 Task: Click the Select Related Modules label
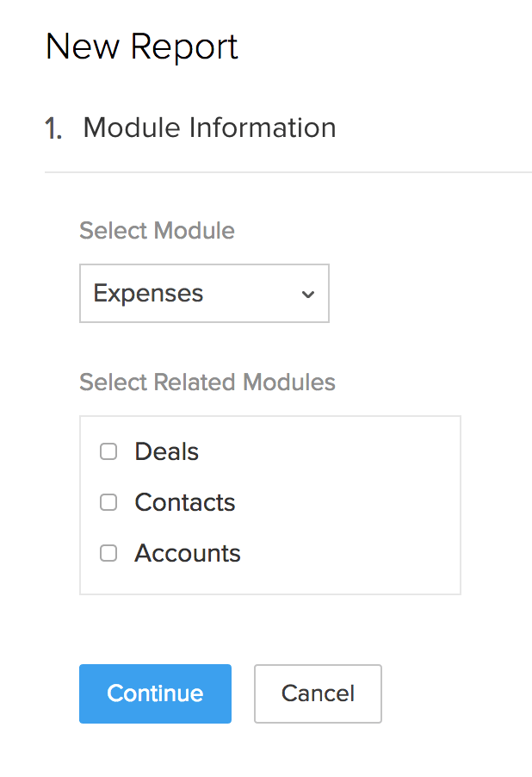[x=207, y=382]
